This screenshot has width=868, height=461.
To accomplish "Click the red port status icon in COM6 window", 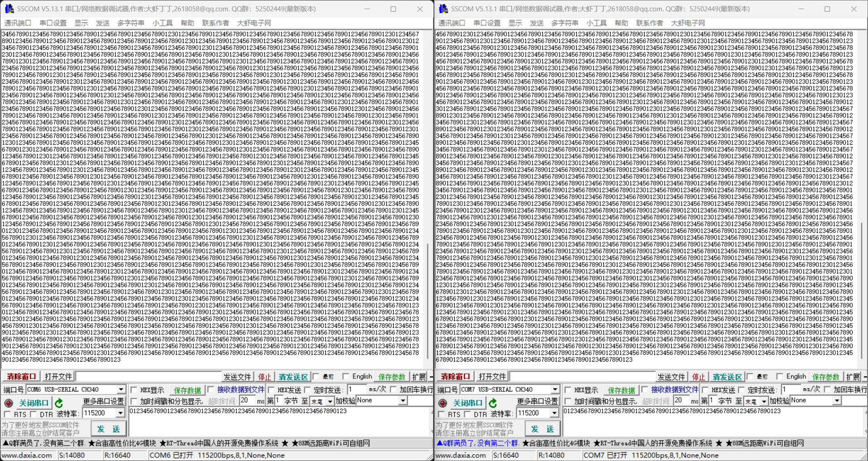I will click(x=8, y=403).
